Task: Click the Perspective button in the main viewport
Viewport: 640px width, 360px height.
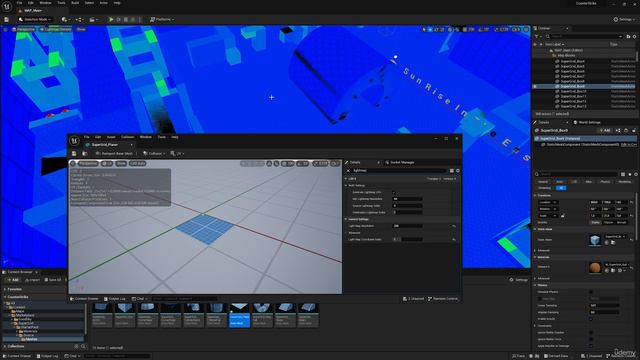Action: coord(24,29)
